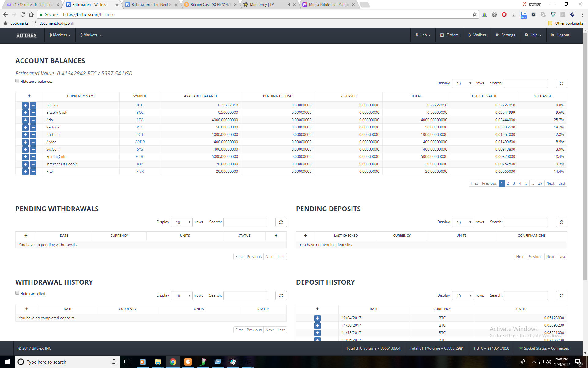Click the Bitcoin deposit plus icon

click(x=25, y=105)
